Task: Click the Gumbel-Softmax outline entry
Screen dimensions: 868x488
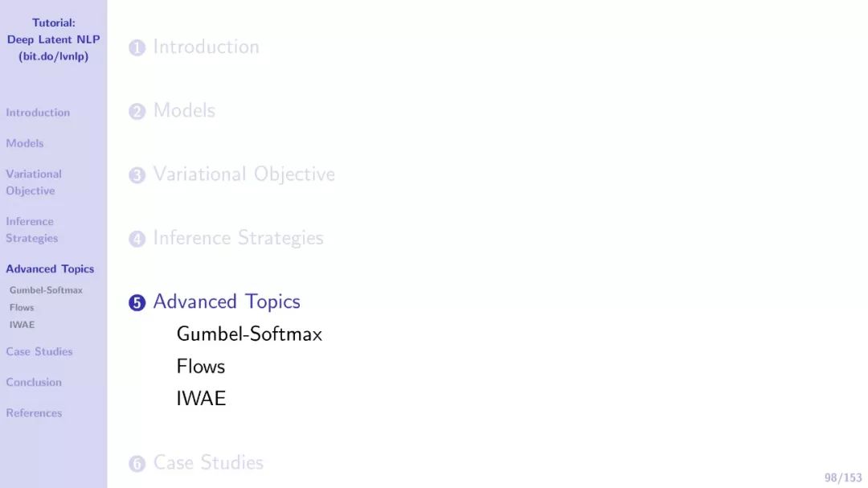Action: click(x=249, y=334)
